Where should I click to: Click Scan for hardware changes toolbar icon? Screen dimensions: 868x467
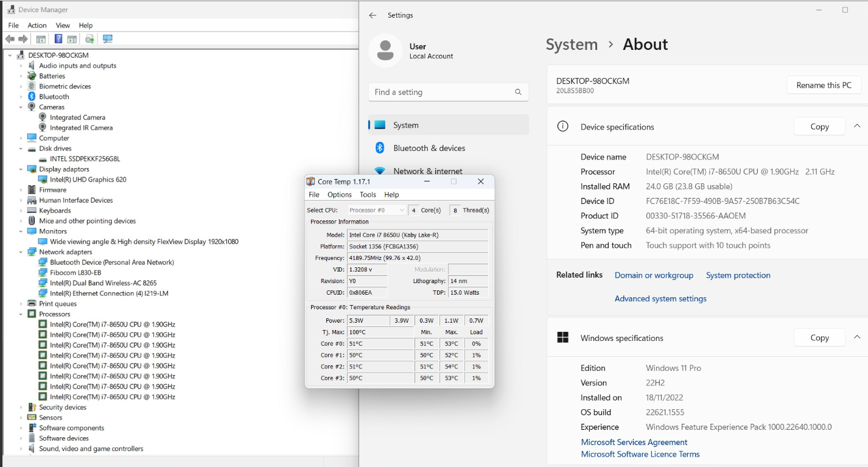108,39
